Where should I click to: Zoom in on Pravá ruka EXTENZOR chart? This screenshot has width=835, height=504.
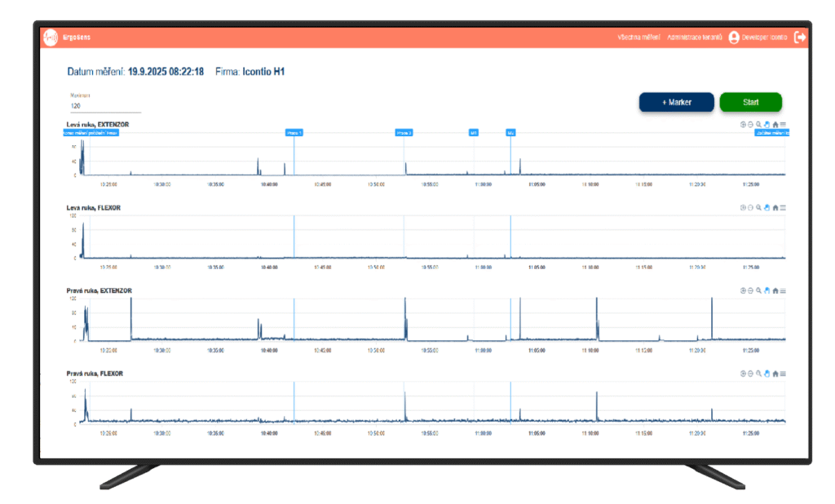(743, 291)
